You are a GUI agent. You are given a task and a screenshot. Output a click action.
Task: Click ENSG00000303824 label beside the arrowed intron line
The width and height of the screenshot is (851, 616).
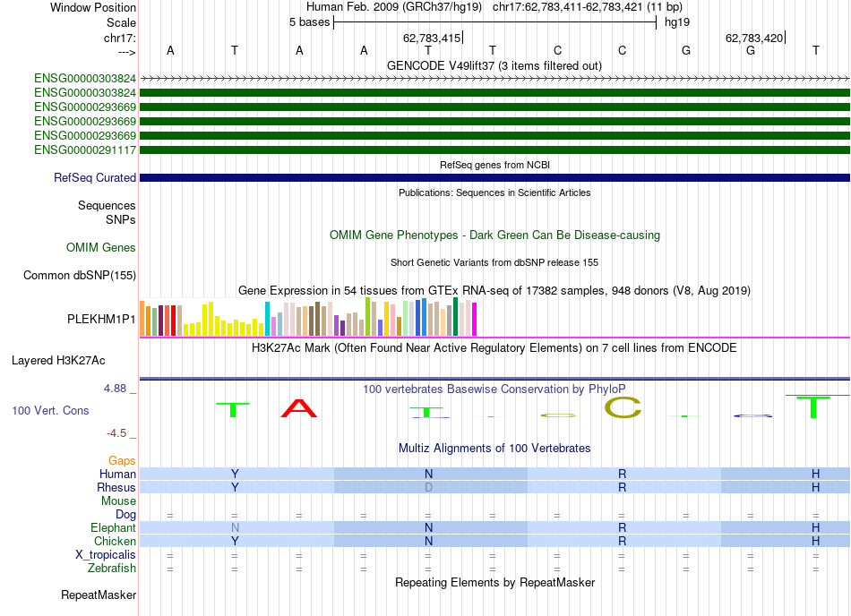(x=85, y=79)
